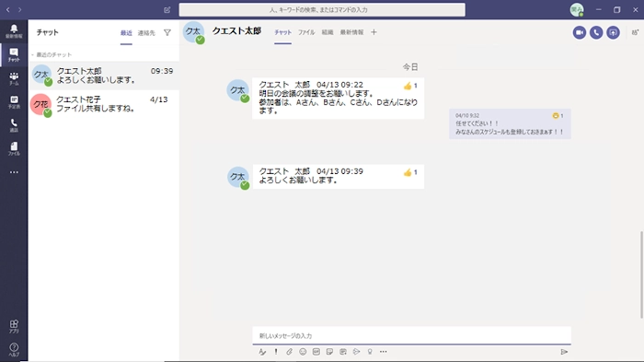Click the conversation vertical scrollbar
644x362 pixels.
(x=641, y=274)
